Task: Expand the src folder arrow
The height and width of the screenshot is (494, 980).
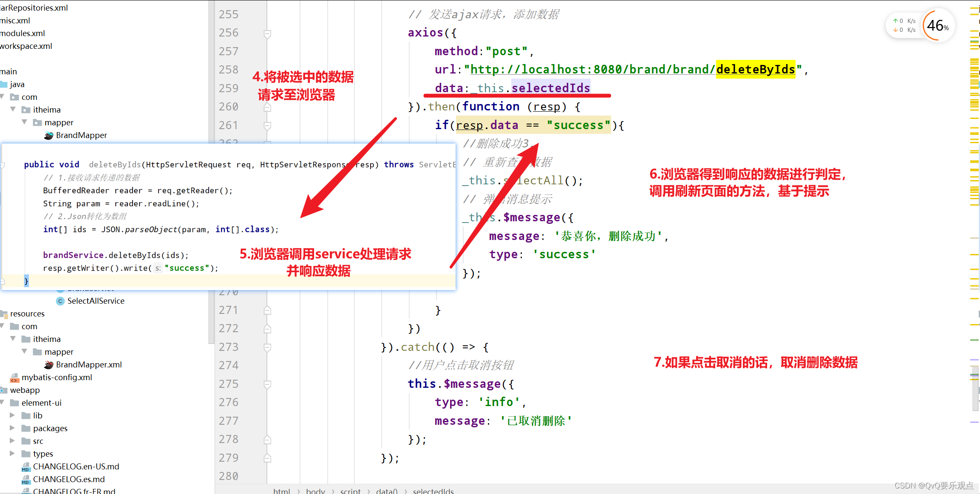Action: [12, 440]
